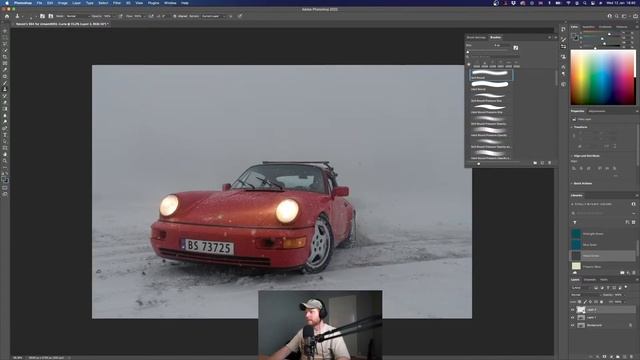
Task: Create new brush in Brushes panel
Action: 542,163
